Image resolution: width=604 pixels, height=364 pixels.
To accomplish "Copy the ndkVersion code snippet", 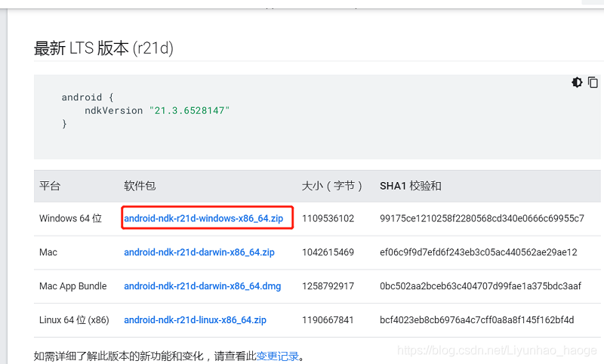I will [593, 82].
